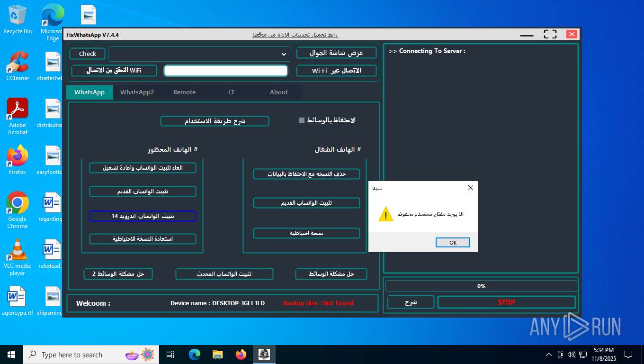
Task: Open the updates download link in title bar
Action: point(295,35)
